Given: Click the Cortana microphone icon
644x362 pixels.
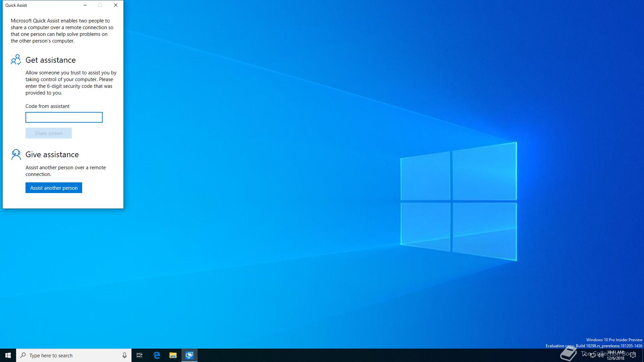Looking at the screenshot, I should 124,355.
